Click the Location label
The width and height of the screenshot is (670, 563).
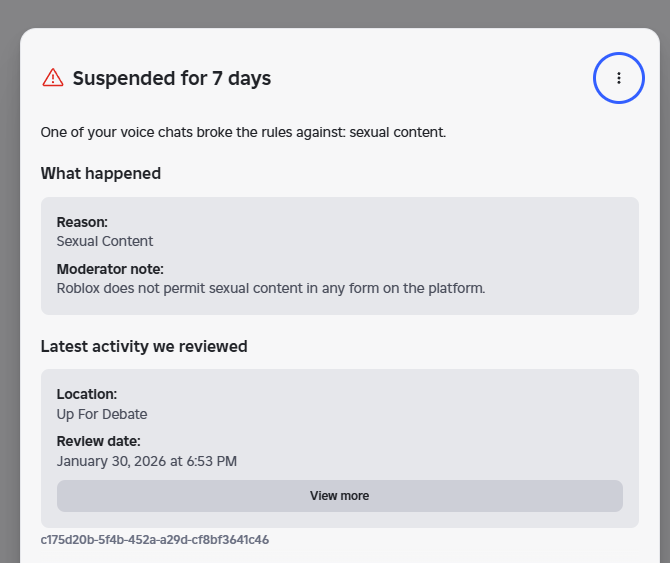point(87,394)
